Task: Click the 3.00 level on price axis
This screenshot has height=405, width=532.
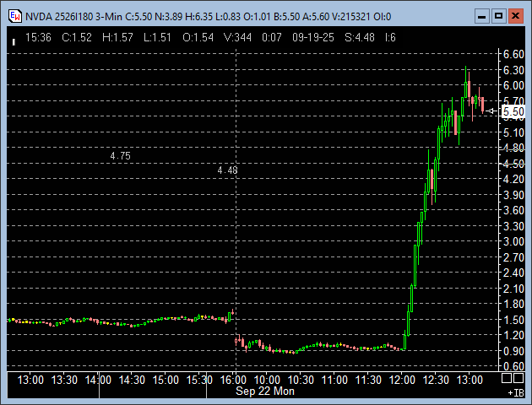Action: point(513,241)
